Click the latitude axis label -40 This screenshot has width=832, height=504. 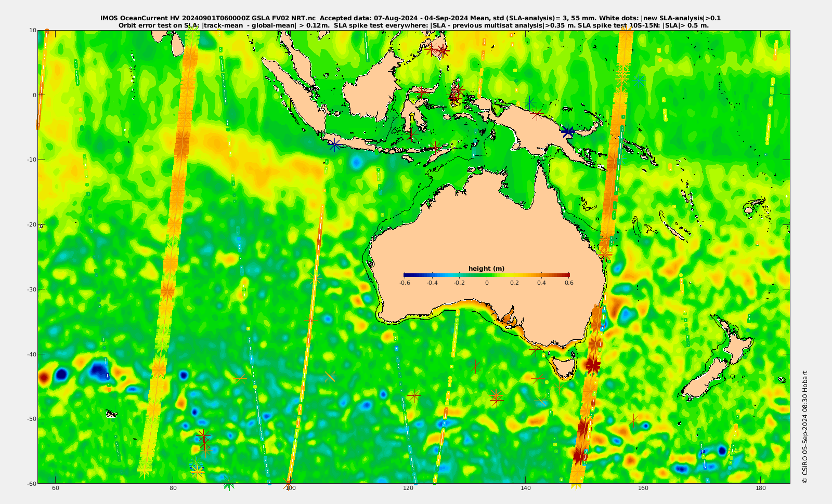32,354
